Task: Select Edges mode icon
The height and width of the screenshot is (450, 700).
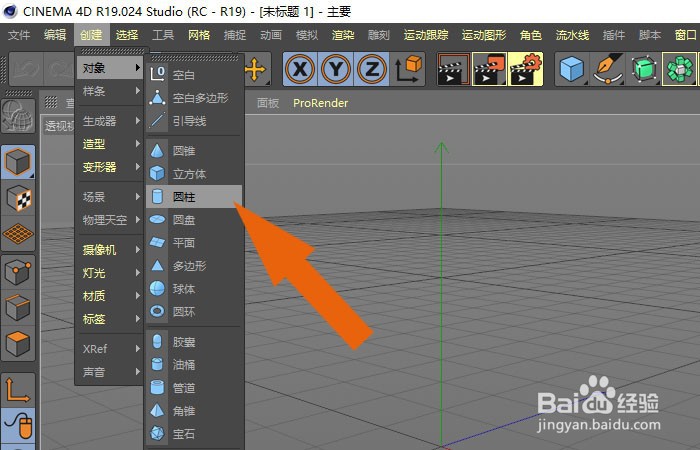Action: (18, 308)
